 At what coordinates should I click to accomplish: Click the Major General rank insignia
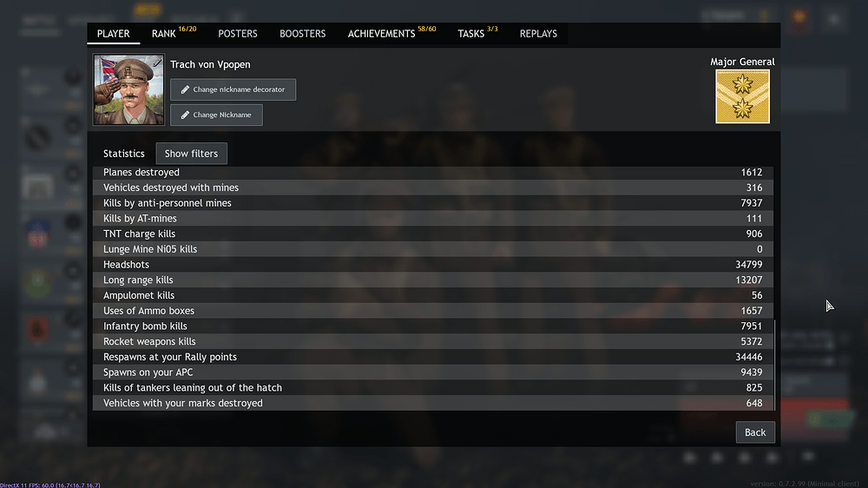click(x=742, y=96)
